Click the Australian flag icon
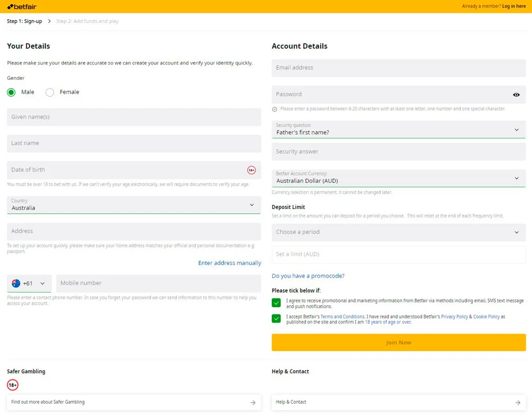Image resolution: width=532 pixels, height=418 pixels. pyautogui.click(x=16, y=283)
